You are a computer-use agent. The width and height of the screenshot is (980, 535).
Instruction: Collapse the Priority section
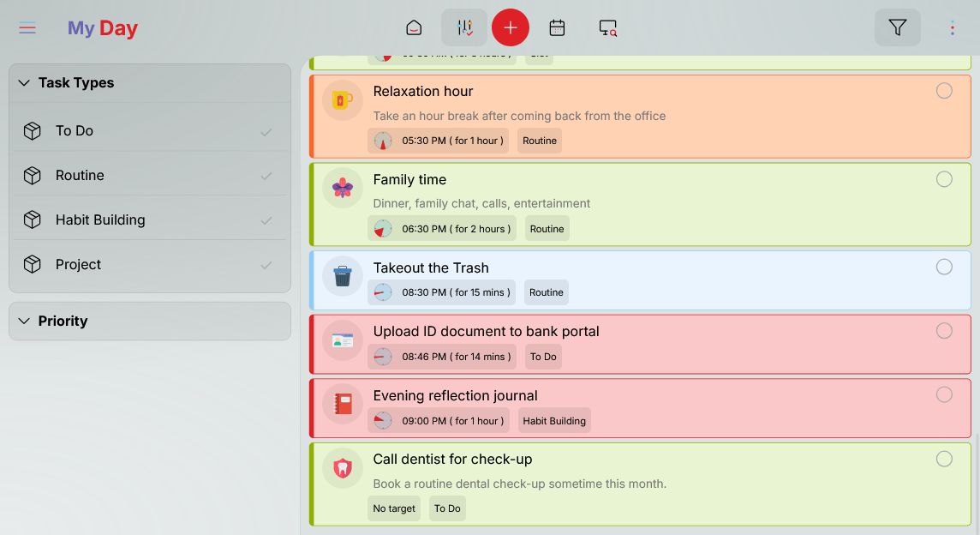point(24,322)
